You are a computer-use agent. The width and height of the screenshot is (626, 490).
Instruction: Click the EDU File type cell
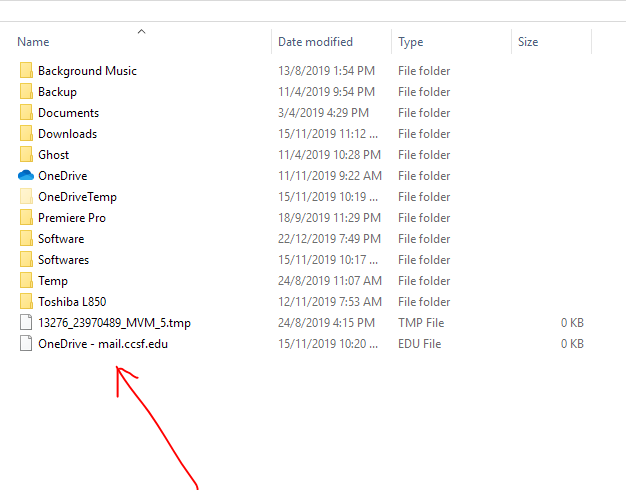pyautogui.click(x=420, y=344)
